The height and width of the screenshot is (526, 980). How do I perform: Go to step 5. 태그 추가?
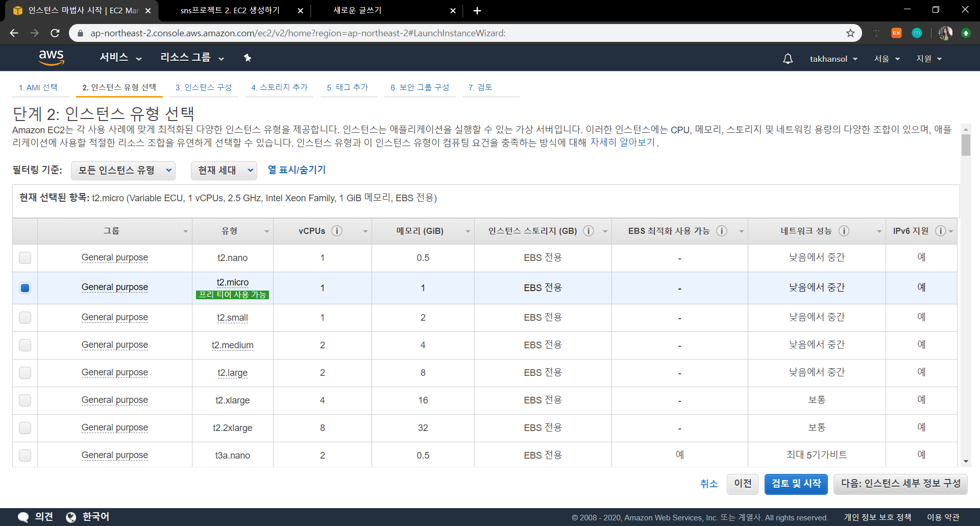tap(348, 87)
